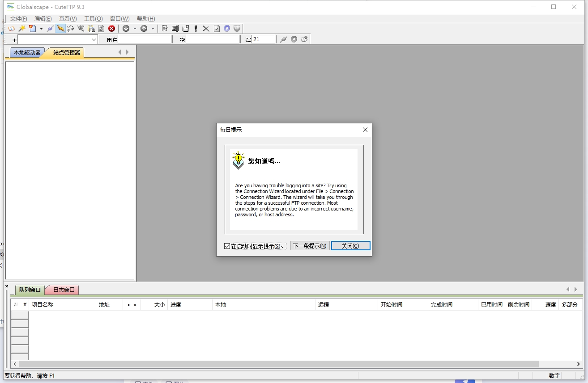Click the Delete X toolbar icon
This screenshot has height=383, width=588.
coord(206,29)
